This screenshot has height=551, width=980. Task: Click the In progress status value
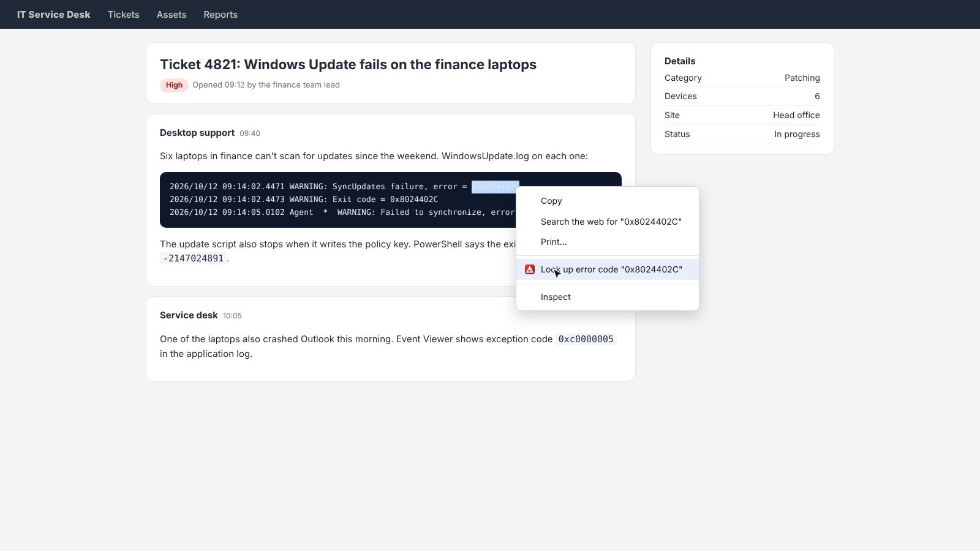pos(797,134)
